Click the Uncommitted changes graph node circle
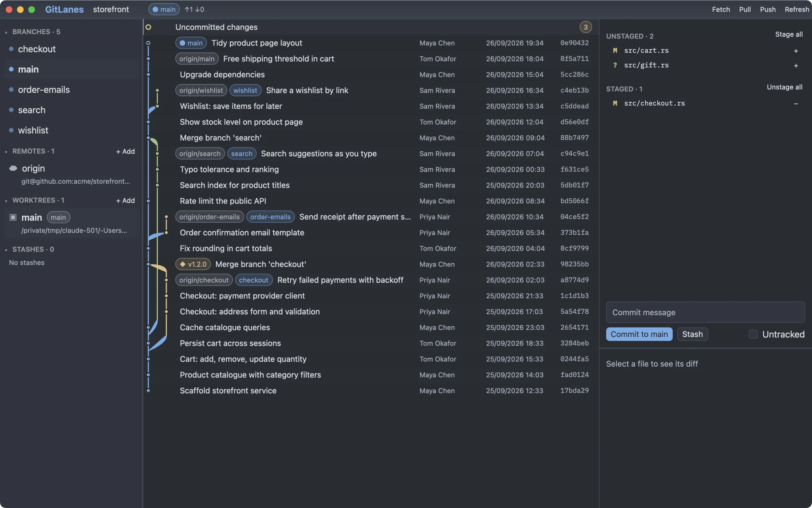Image resolution: width=812 pixels, height=508 pixels. (x=148, y=27)
